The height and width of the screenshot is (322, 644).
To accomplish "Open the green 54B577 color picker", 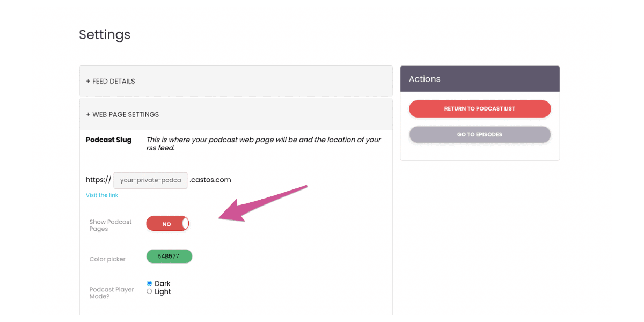I will click(x=169, y=257).
